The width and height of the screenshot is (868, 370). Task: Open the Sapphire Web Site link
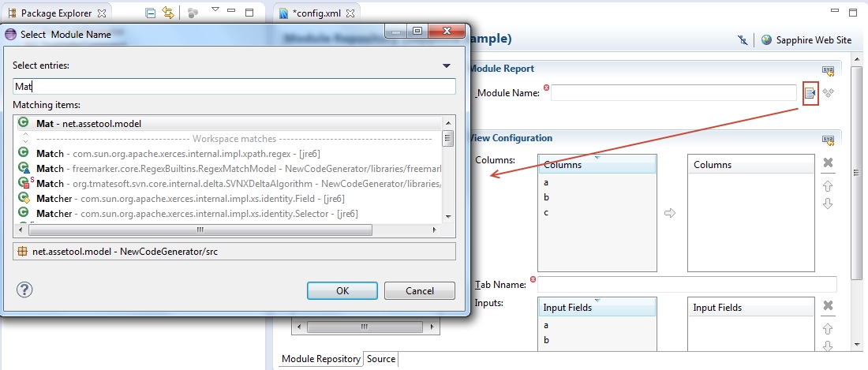(814, 39)
